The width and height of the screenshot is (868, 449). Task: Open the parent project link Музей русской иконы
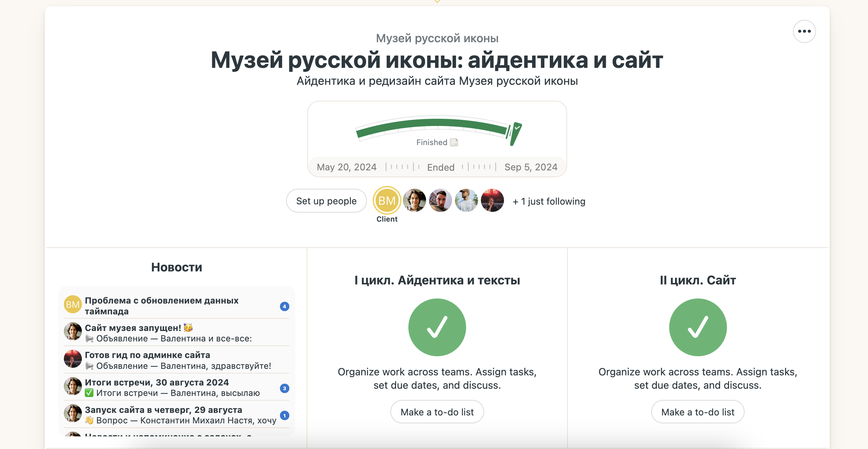(x=437, y=38)
